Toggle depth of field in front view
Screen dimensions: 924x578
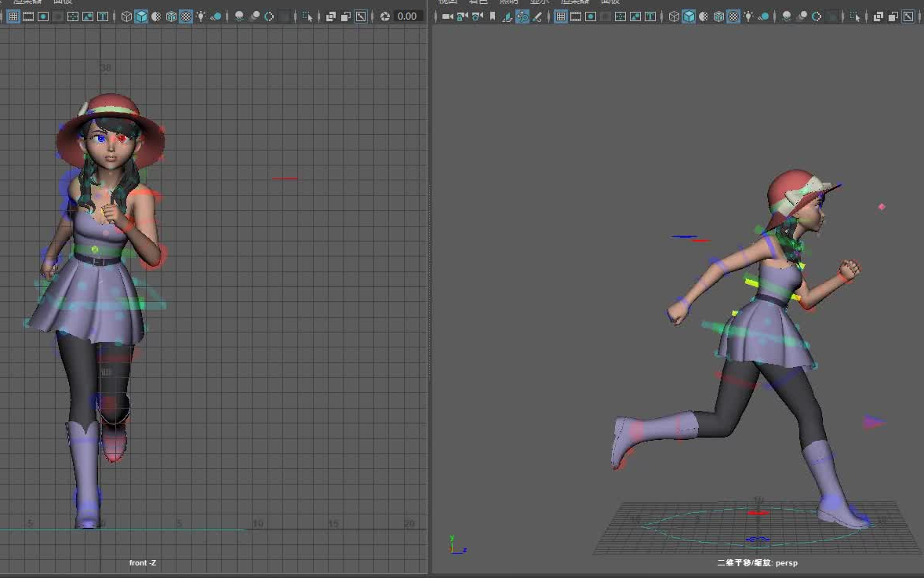tap(284, 16)
